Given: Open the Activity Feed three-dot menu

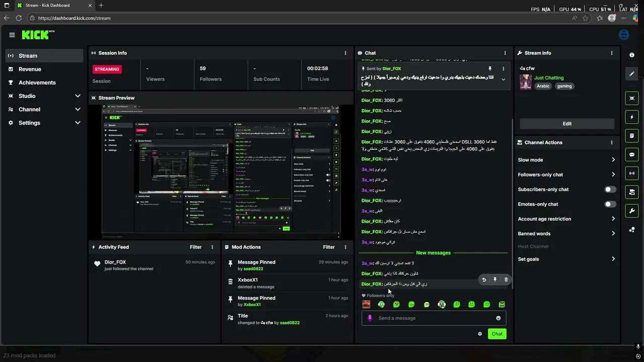Looking at the screenshot, I should [212, 247].
